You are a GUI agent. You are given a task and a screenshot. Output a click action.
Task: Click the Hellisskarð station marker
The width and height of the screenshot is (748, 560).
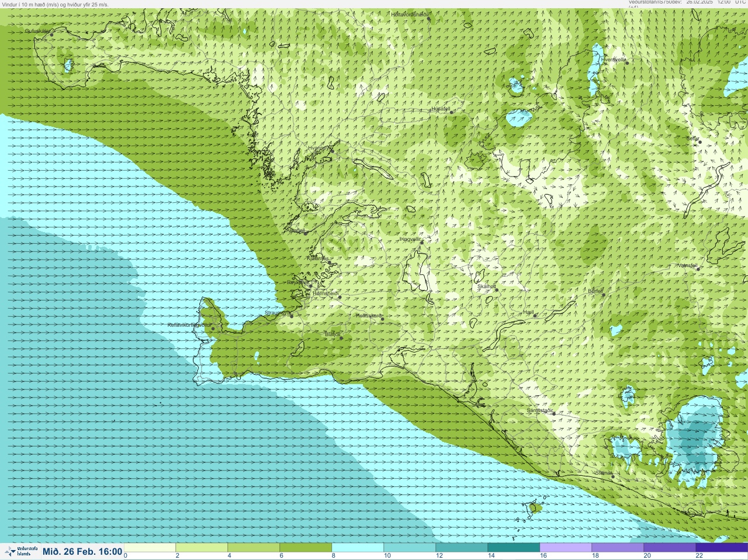pyautogui.click(x=383, y=319)
